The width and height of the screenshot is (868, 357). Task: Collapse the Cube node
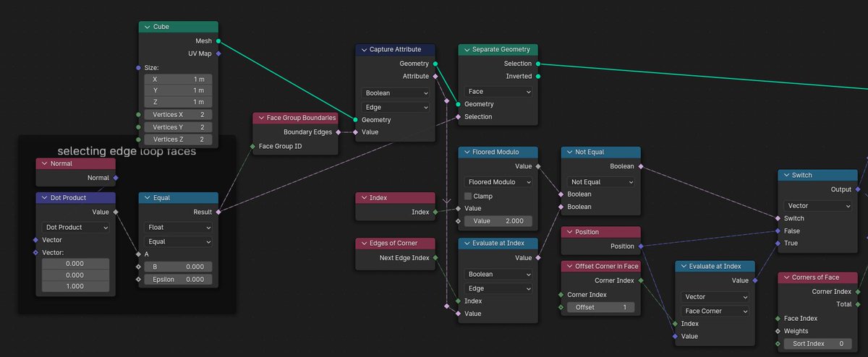point(147,27)
